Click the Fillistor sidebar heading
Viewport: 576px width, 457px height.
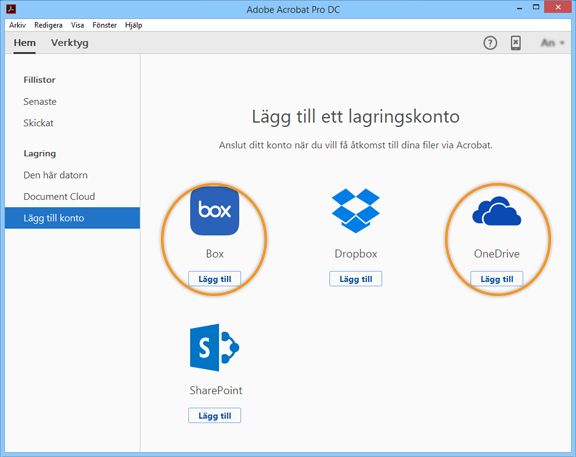39,80
